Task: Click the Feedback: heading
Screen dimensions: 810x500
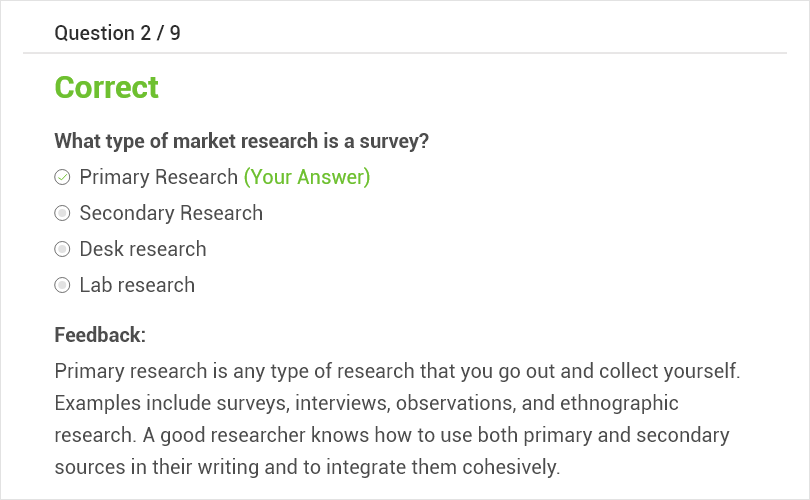Action: pos(100,335)
